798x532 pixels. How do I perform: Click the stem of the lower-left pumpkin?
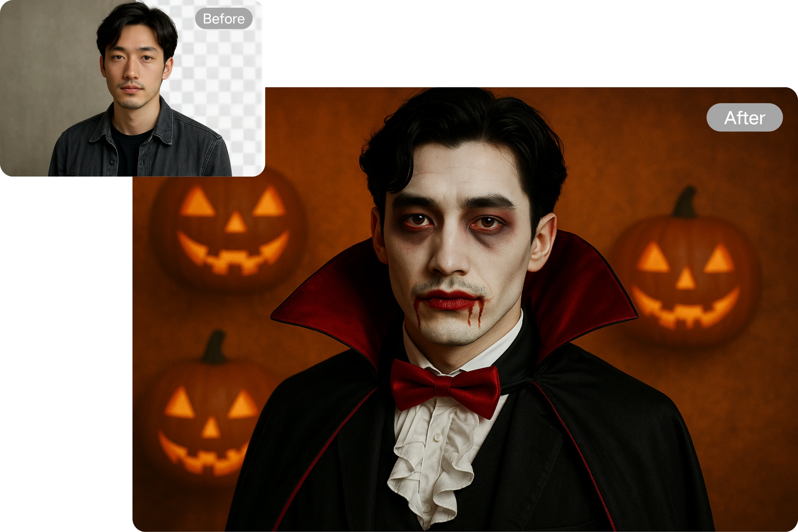pos(214,348)
